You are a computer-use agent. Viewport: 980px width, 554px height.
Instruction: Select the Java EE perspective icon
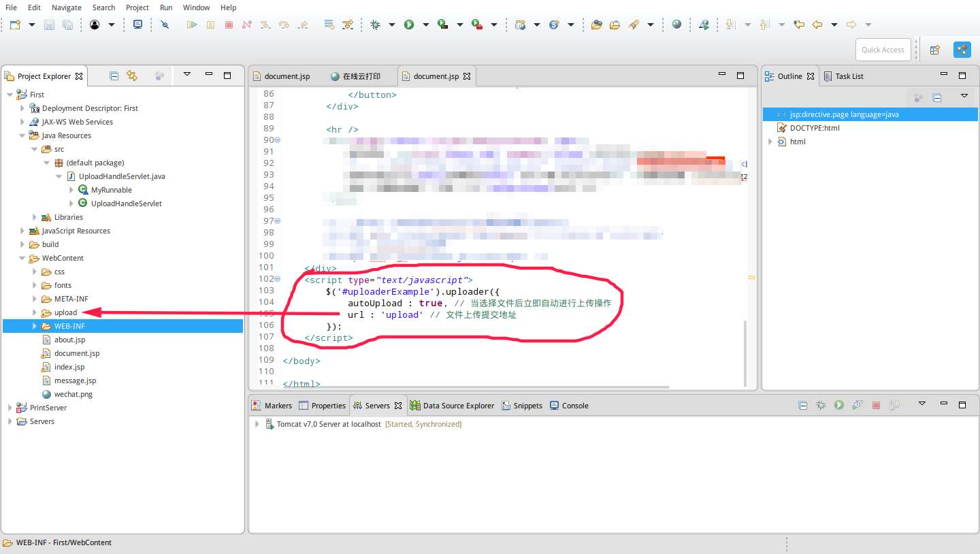pos(962,50)
